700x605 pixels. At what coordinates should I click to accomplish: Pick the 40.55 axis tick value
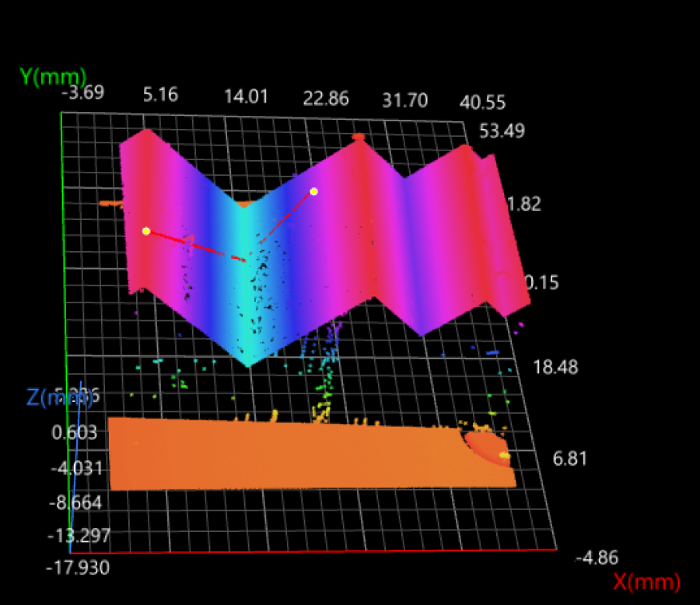click(482, 103)
